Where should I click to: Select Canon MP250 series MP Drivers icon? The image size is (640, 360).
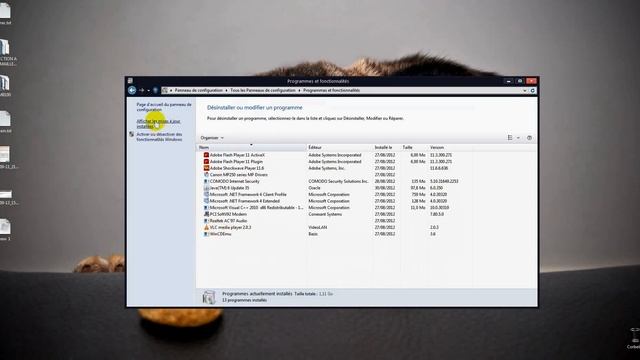coord(206,175)
